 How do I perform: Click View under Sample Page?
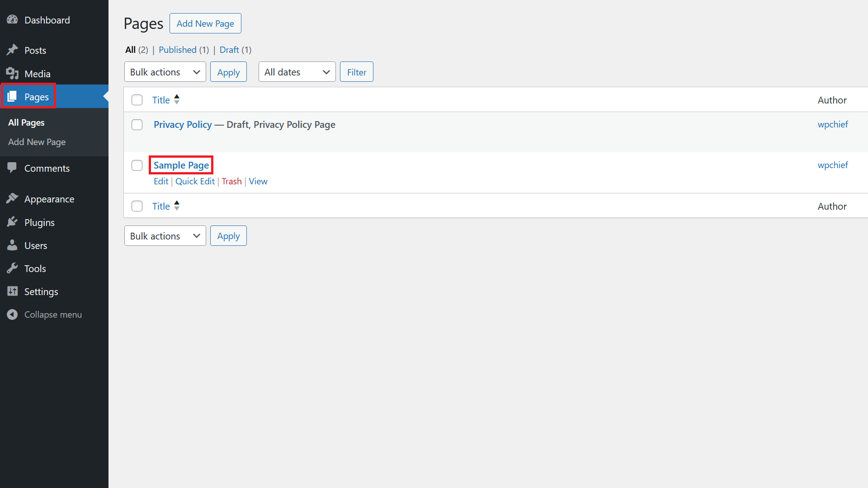point(258,181)
